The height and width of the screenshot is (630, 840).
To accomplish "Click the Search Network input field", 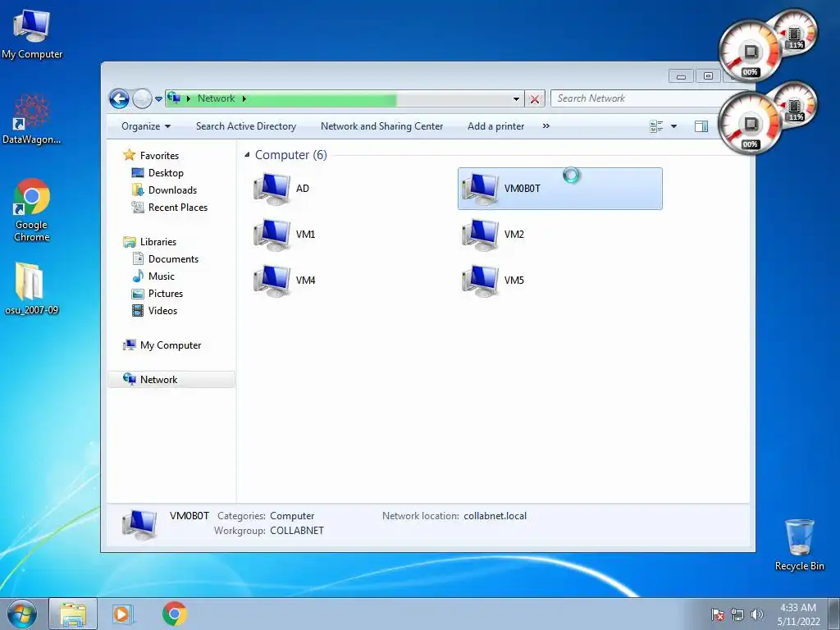I will (637, 98).
